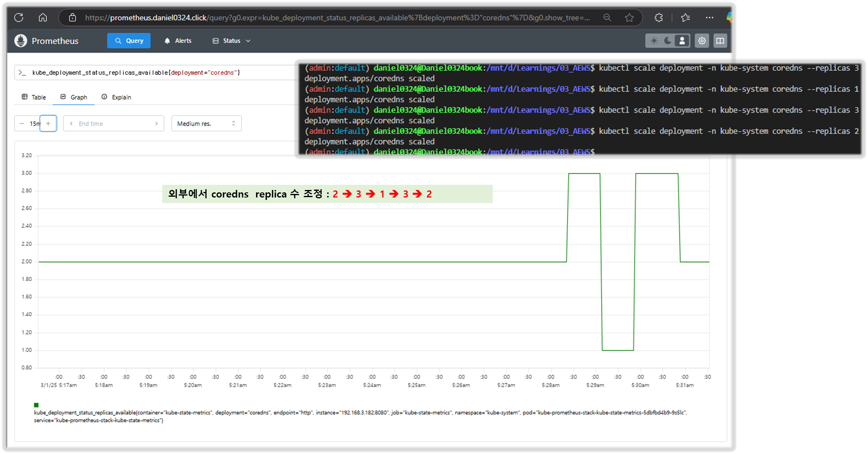Click the Prometheus flame logo
Image resolution: width=868 pixels, height=454 pixels.
click(x=21, y=41)
